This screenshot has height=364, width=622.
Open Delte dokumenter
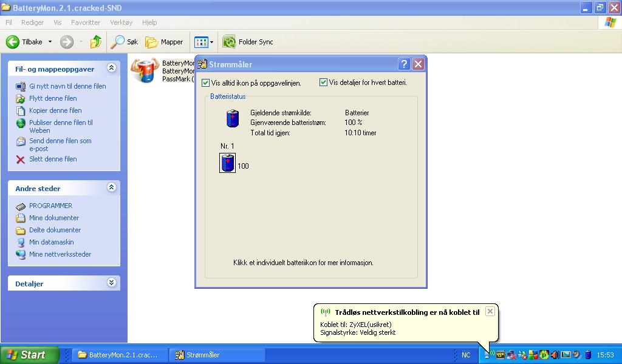click(55, 230)
